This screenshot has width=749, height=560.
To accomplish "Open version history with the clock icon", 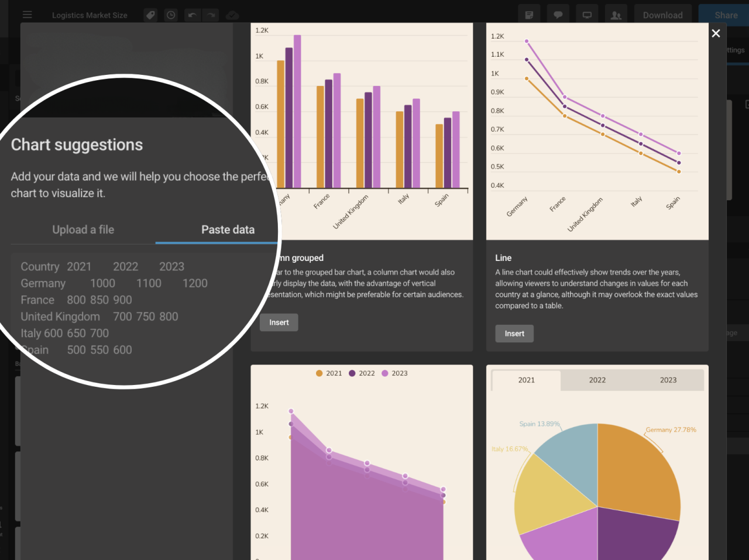I will [x=170, y=15].
